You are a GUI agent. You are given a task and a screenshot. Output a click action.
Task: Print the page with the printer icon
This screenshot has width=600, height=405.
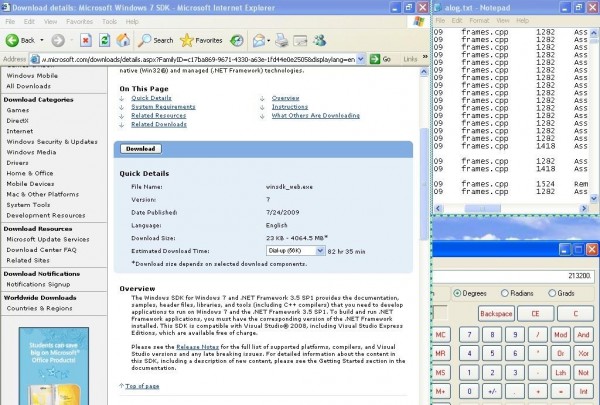(x=282, y=40)
